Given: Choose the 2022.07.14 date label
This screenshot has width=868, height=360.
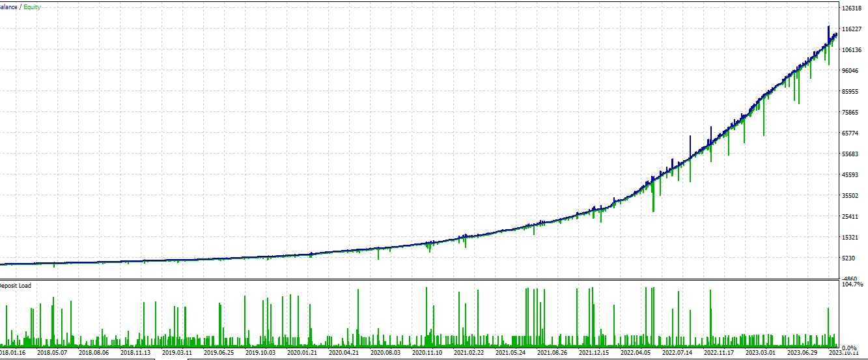Looking at the screenshot, I should 677,353.
